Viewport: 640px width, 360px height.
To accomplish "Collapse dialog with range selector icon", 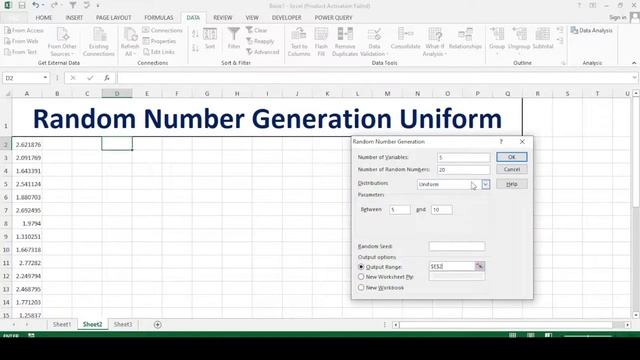I will (480, 267).
